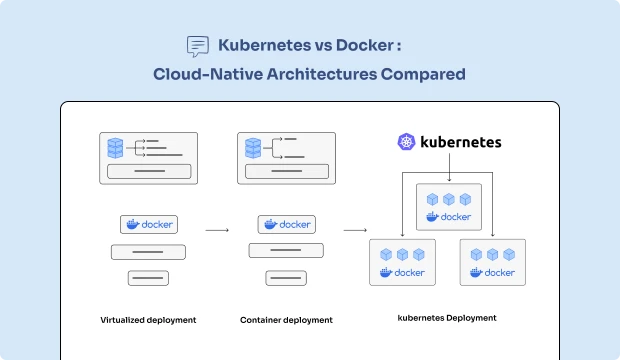
Task: Click the middle cube in the top Kubernetes node
Action: click(449, 199)
